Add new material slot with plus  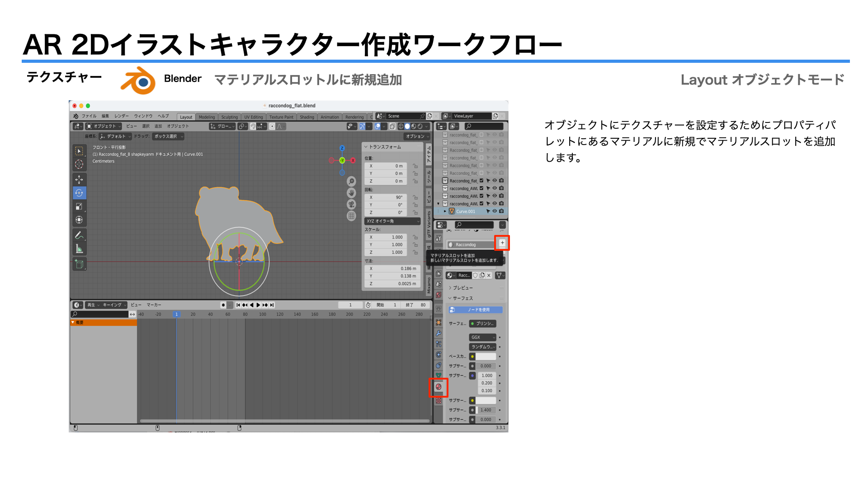pyautogui.click(x=502, y=243)
